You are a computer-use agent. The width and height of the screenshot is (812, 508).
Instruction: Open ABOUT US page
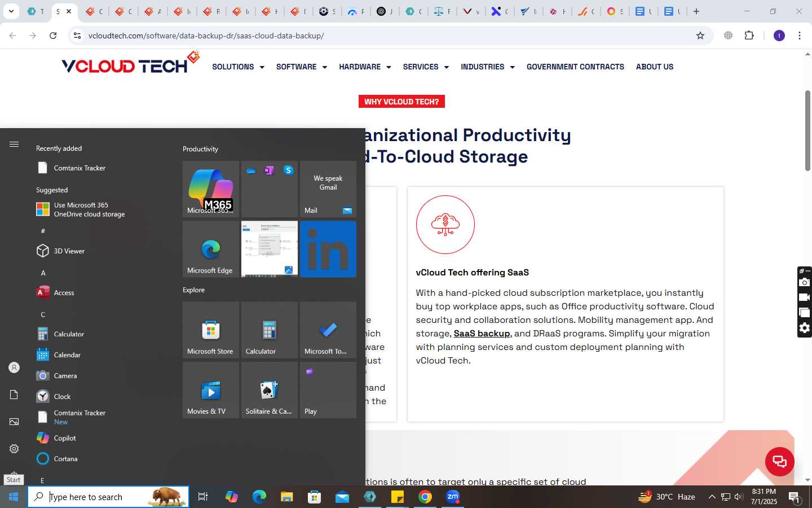coord(655,67)
